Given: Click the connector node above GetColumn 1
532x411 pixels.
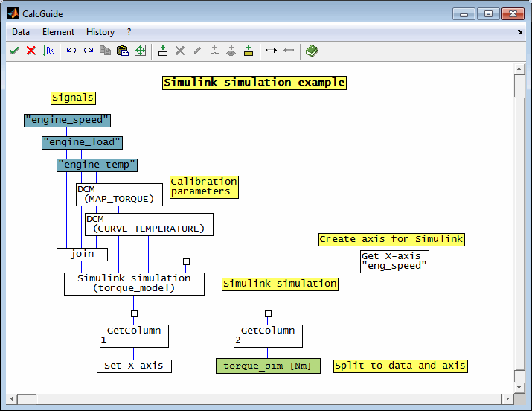Looking at the screenshot, I should tap(135, 313).
